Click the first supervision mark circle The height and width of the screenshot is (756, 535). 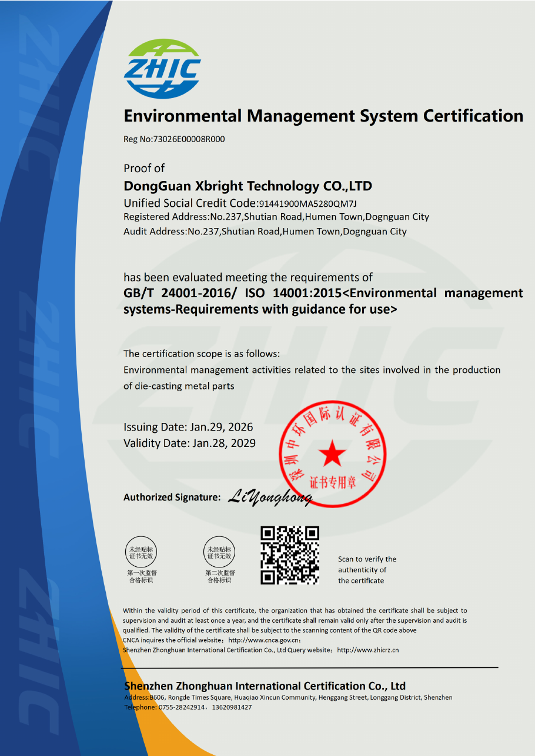[x=141, y=552]
